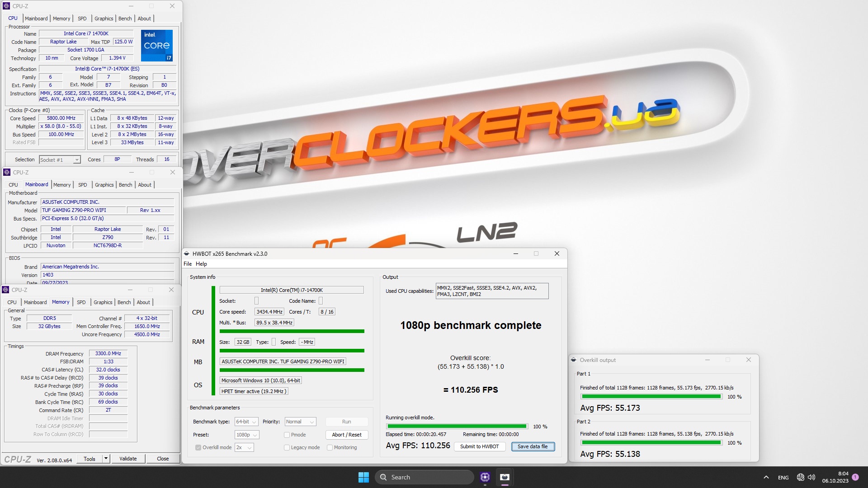
Task: Show hidden system tray icons
Action: click(x=766, y=477)
